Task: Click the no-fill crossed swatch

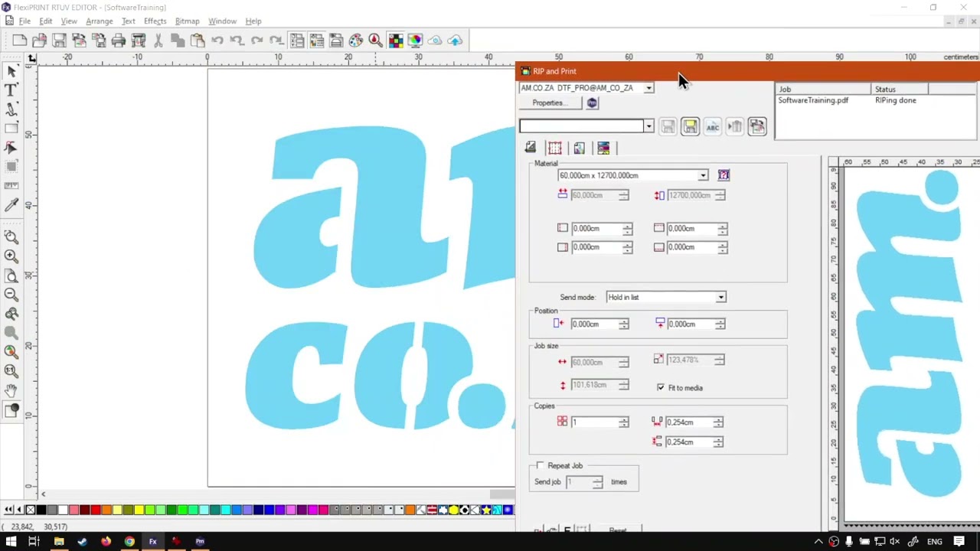Action: click(31, 510)
